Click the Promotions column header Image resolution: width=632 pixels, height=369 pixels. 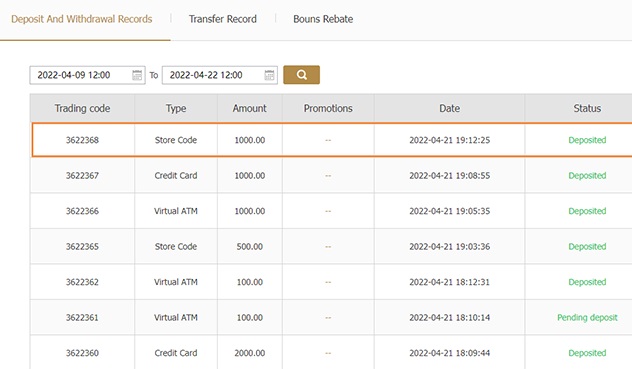(328, 108)
